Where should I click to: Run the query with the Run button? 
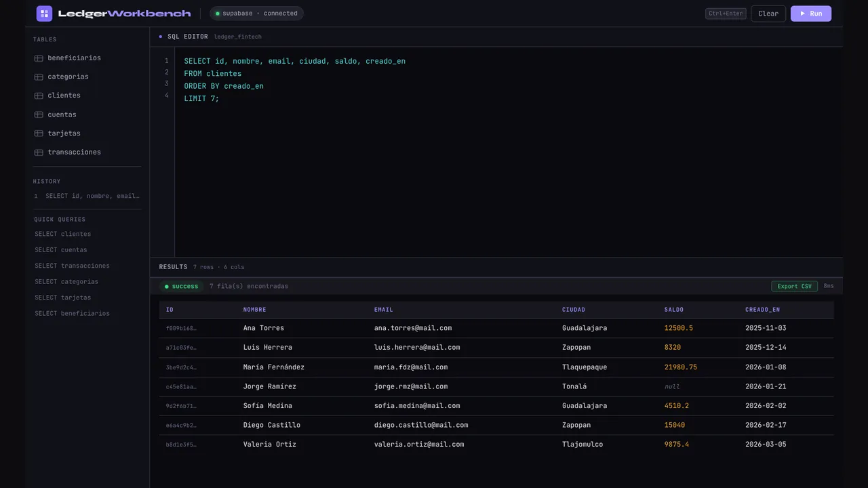coord(811,14)
